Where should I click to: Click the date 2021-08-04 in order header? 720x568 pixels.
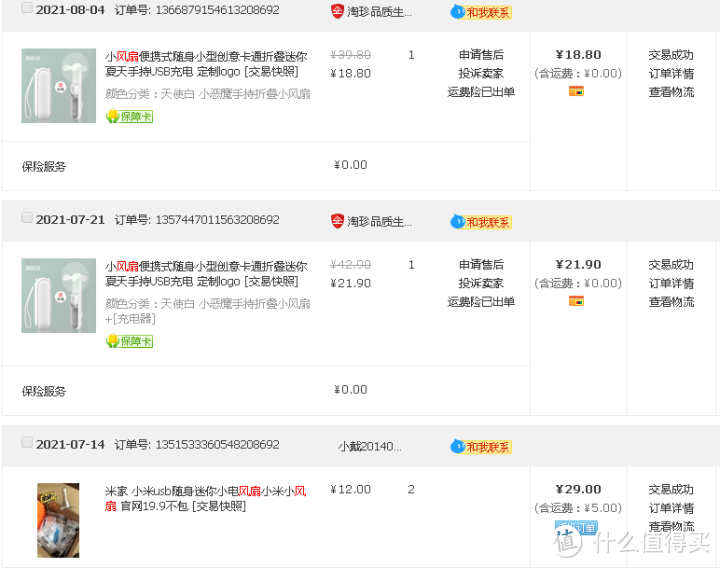click(70, 10)
